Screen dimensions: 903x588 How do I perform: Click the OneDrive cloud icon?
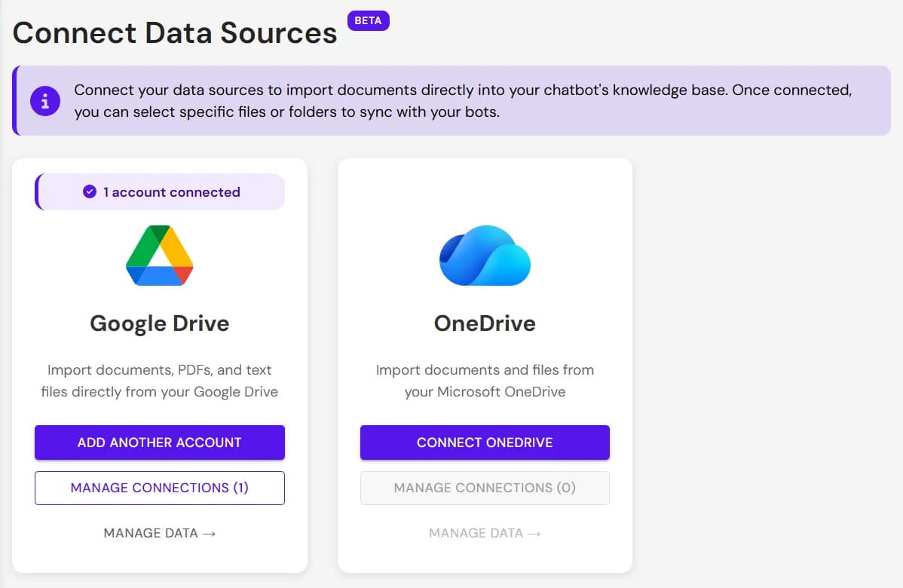(485, 256)
